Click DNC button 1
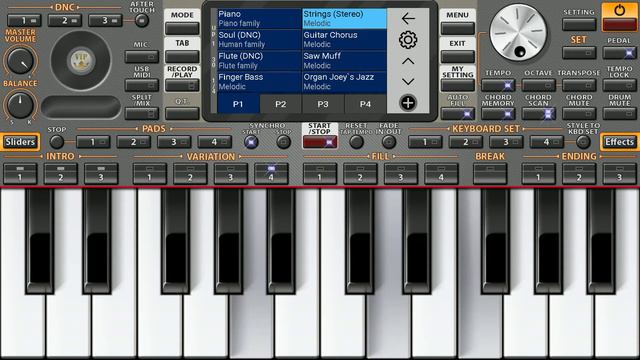Viewport: 640px width, 360px height. [24, 20]
